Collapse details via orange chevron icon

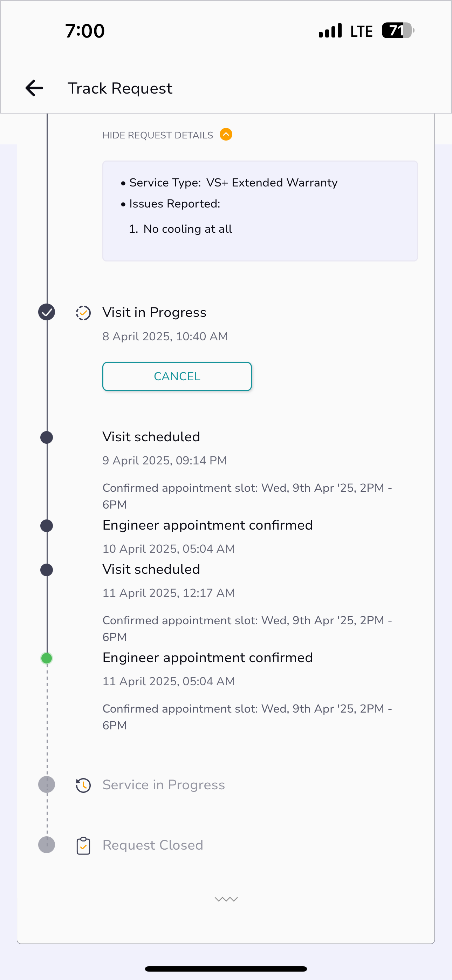pos(226,134)
